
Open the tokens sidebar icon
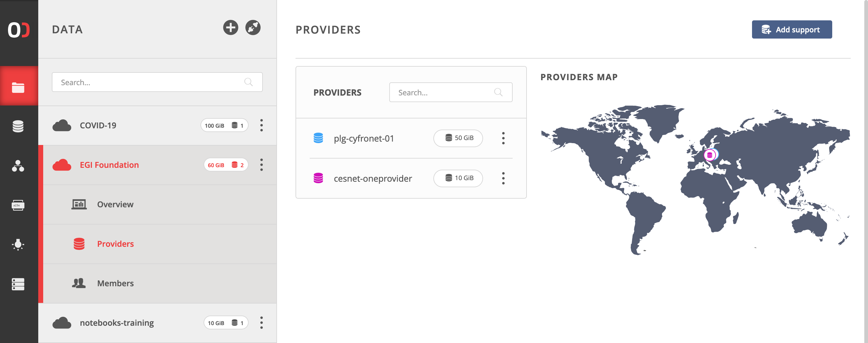coord(18,205)
